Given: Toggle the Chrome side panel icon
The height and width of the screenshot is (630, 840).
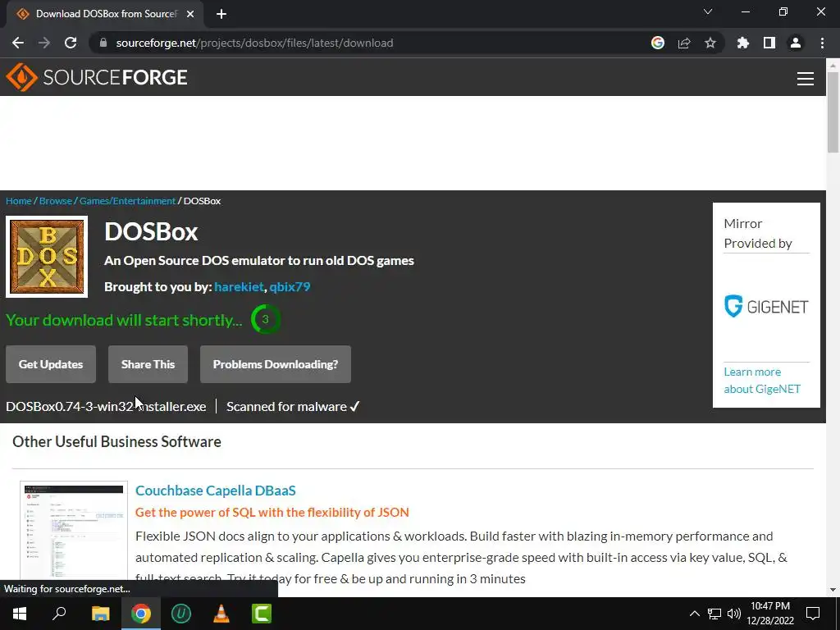Looking at the screenshot, I should tap(769, 43).
